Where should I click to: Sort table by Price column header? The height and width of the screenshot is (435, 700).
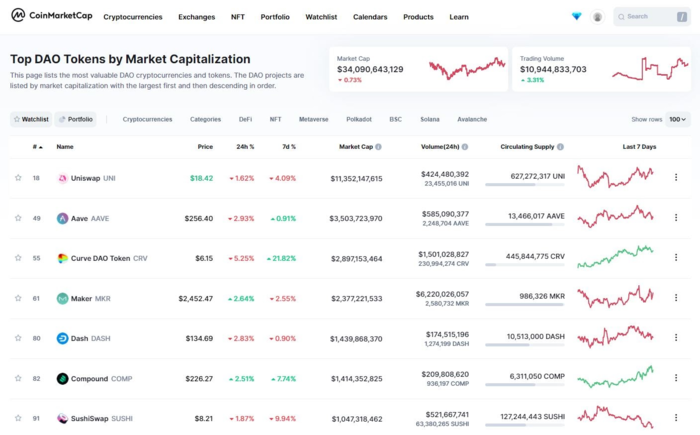click(x=205, y=146)
